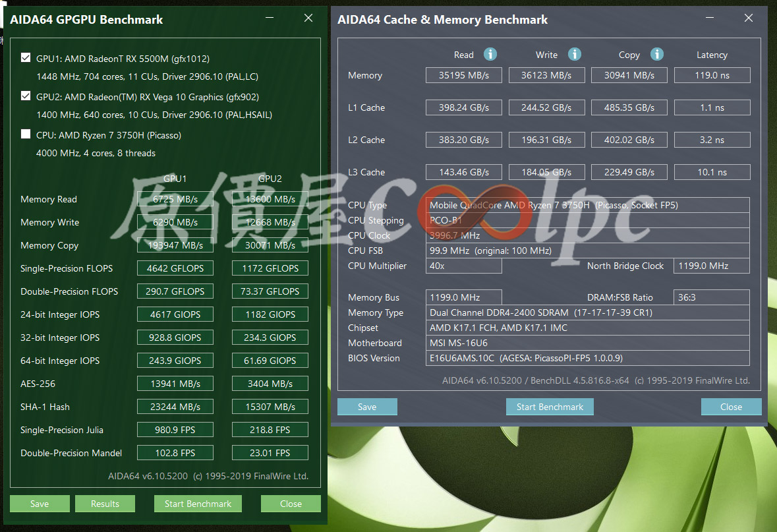Screen dimensions: 777x532
Task: Click Close button in GPGPU Benchmark window
Action: [x=291, y=504]
